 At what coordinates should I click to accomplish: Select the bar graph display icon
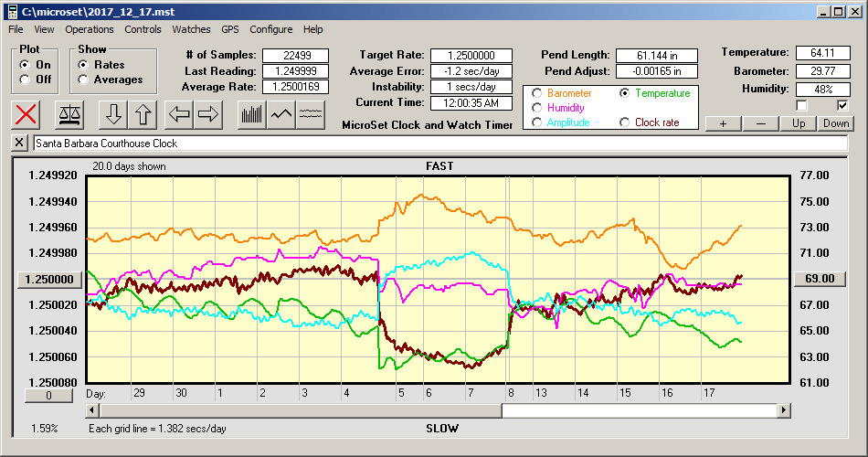coord(252,114)
